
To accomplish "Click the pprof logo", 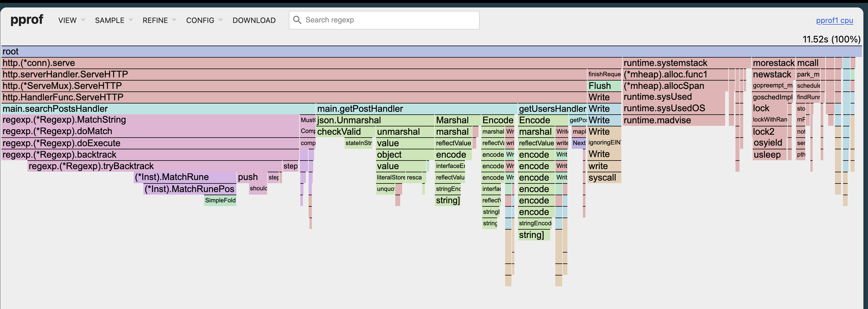I will (27, 20).
